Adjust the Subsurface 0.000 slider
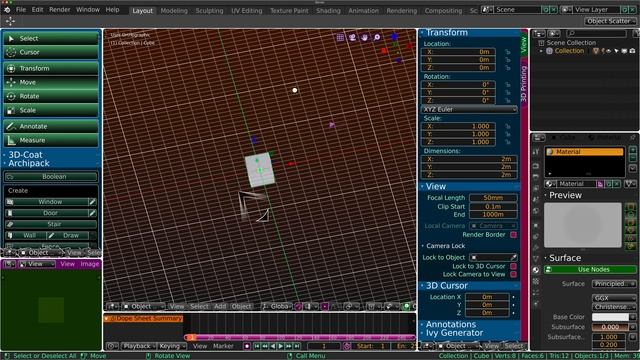The image size is (640, 360). tap(610, 327)
